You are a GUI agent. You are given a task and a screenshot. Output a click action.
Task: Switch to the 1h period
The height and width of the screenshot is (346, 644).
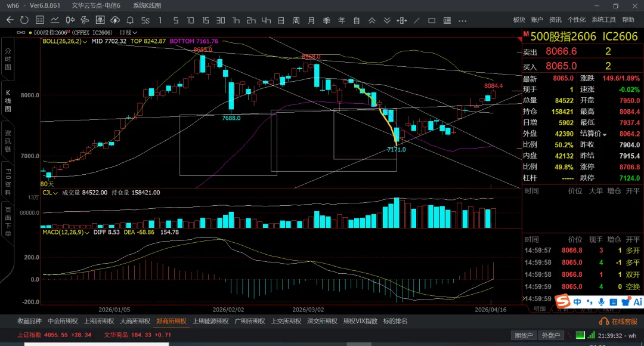(236, 20)
